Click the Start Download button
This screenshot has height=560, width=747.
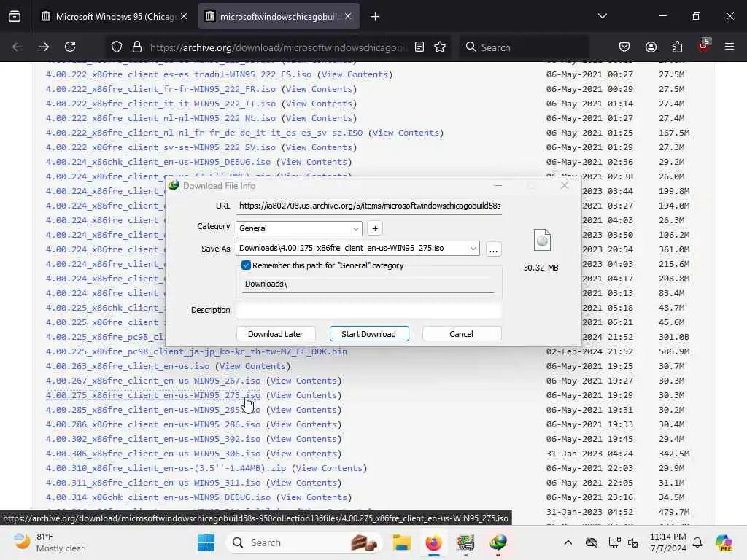click(368, 334)
